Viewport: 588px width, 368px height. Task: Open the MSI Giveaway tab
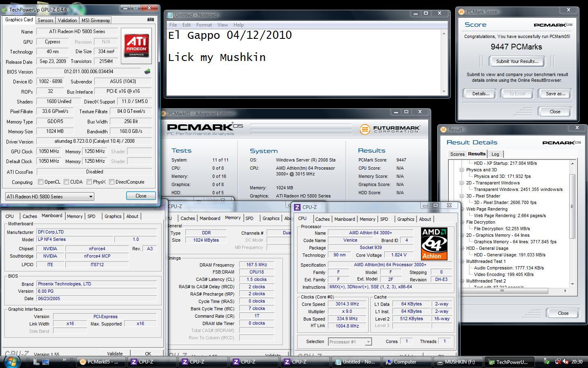tap(96, 20)
